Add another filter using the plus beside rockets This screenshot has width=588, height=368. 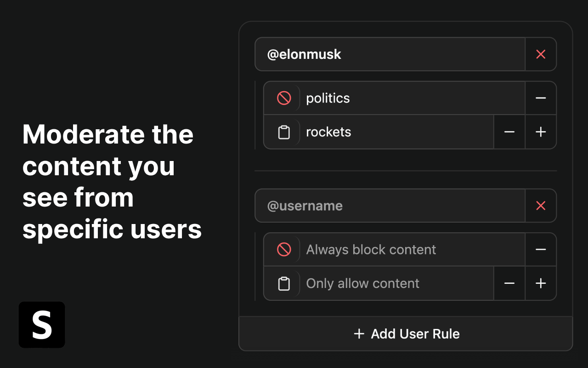(x=541, y=132)
